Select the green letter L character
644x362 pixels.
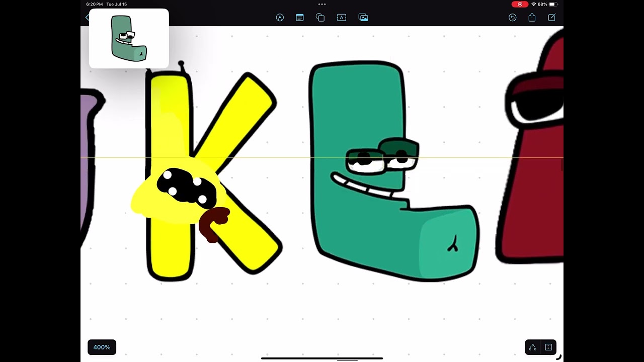click(395, 171)
